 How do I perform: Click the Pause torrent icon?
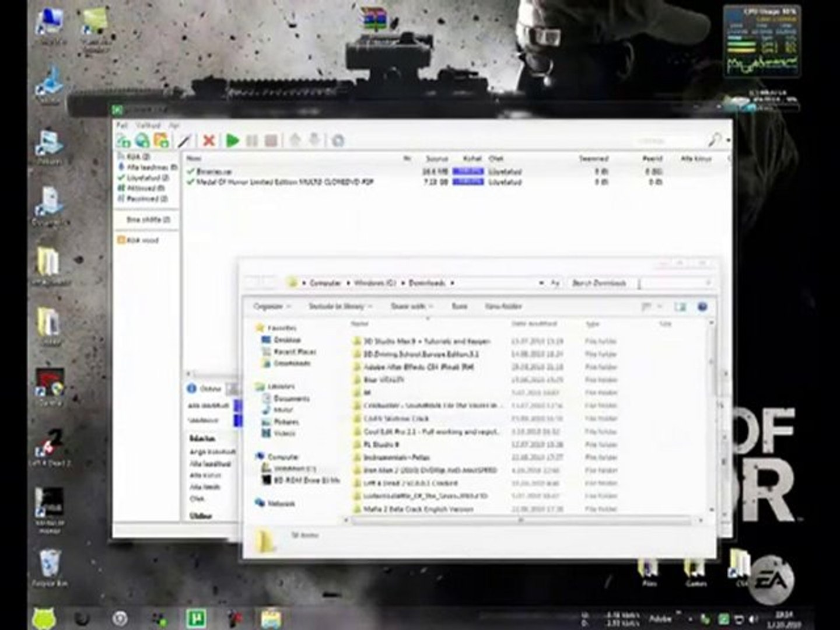[x=252, y=140]
